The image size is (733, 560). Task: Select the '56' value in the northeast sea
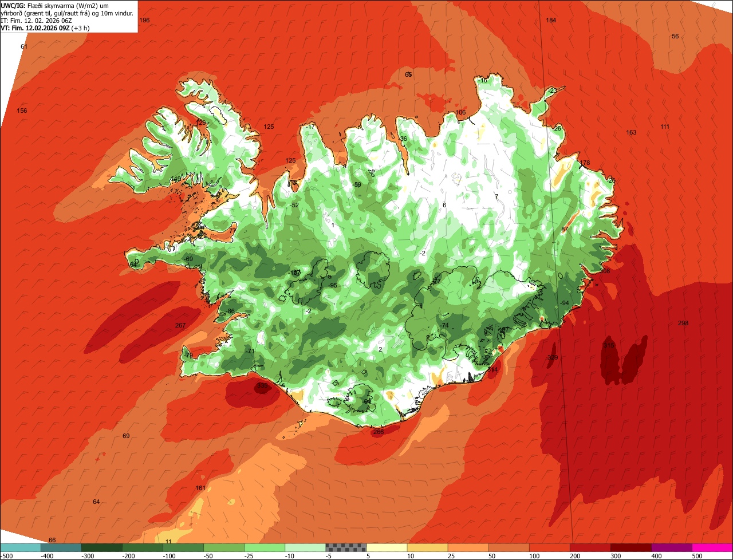click(675, 36)
